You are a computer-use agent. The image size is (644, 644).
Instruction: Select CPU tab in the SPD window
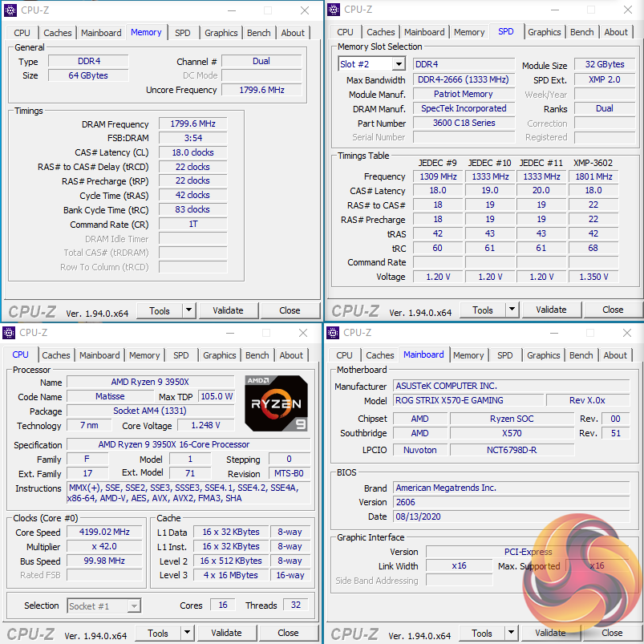pyautogui.click(x=345, y=32)
